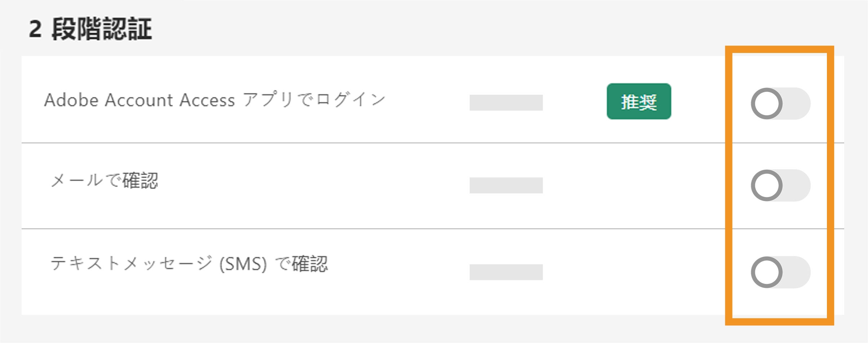Image resolution: width=868 pixels, height=343 pixels.
Task: Click the gray status placeholder in the メールで確認 row
Action: [506, 185]
